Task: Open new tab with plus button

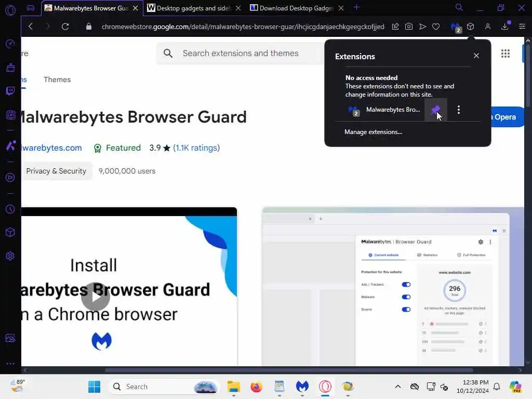Action: 356,7
